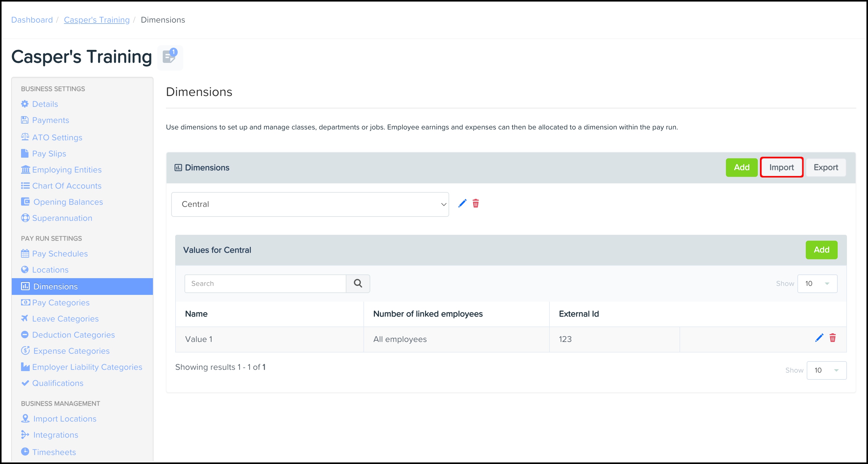Select Leave Categories sidebar item
Viewport: 868px width, 464px height.
(65, 319)
